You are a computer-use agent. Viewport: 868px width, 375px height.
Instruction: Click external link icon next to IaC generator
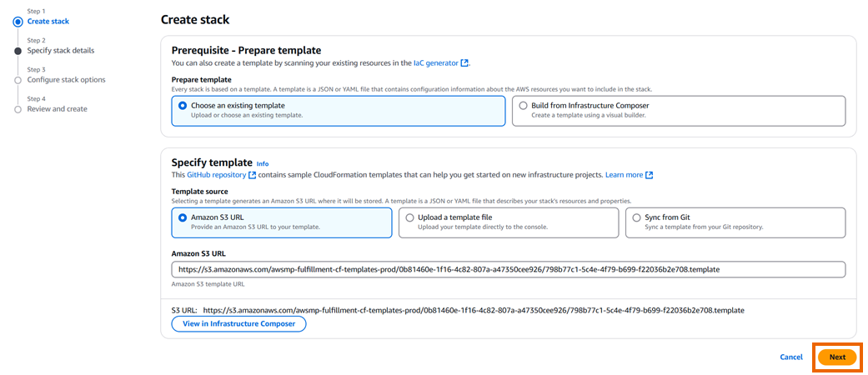coord(464,62)
